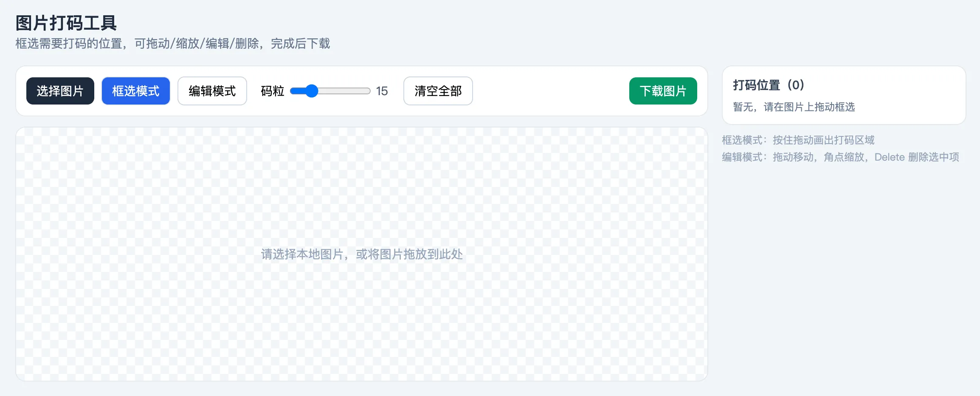980x396 pixels.
Task: Click the 框选模式 hint line at right
Action: [x=798, y=140]
